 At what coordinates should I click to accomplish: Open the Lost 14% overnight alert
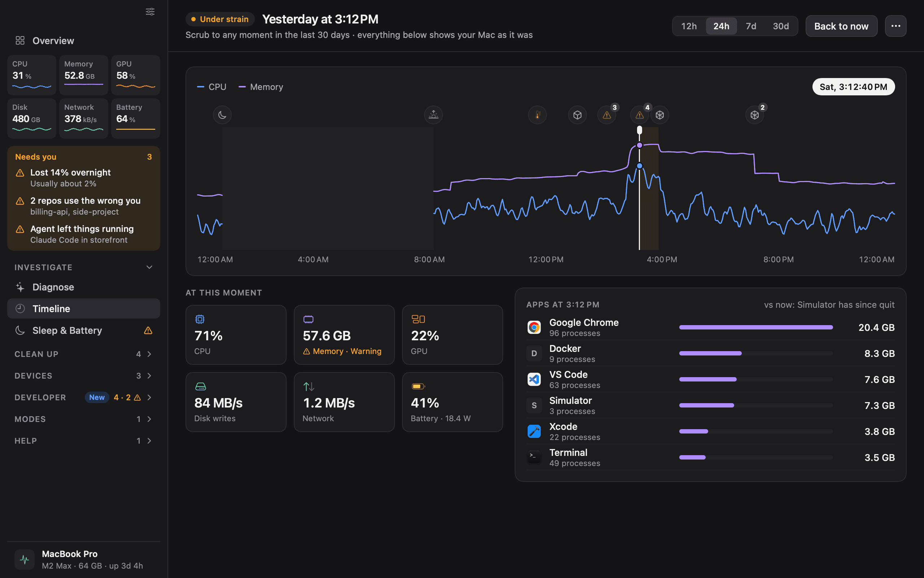(84, 178)
